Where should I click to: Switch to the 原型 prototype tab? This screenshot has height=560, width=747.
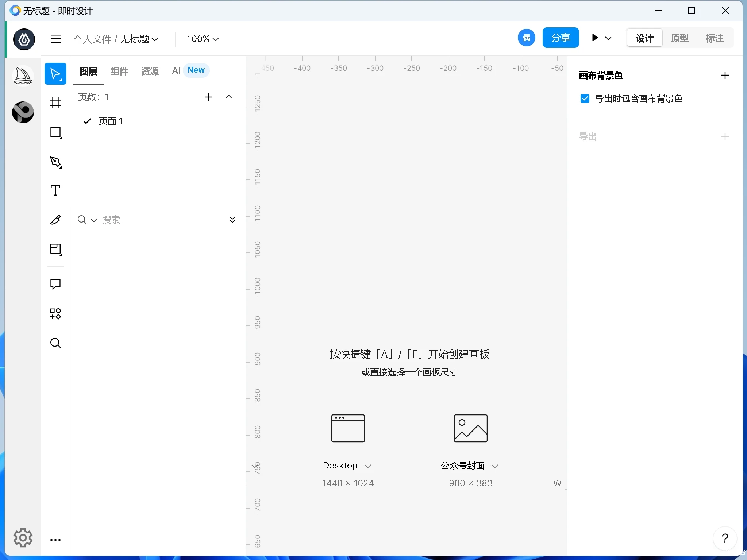[x=679, y=38]
